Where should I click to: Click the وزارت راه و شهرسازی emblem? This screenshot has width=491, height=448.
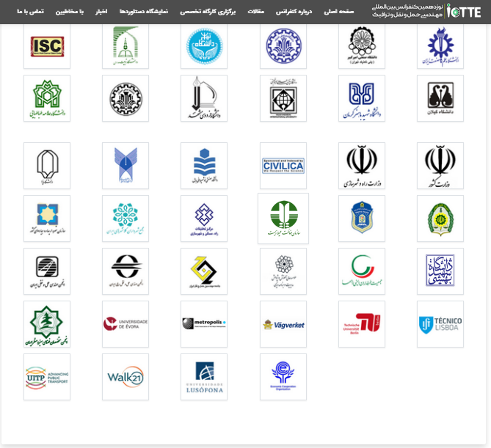click(x=362, y=166)
